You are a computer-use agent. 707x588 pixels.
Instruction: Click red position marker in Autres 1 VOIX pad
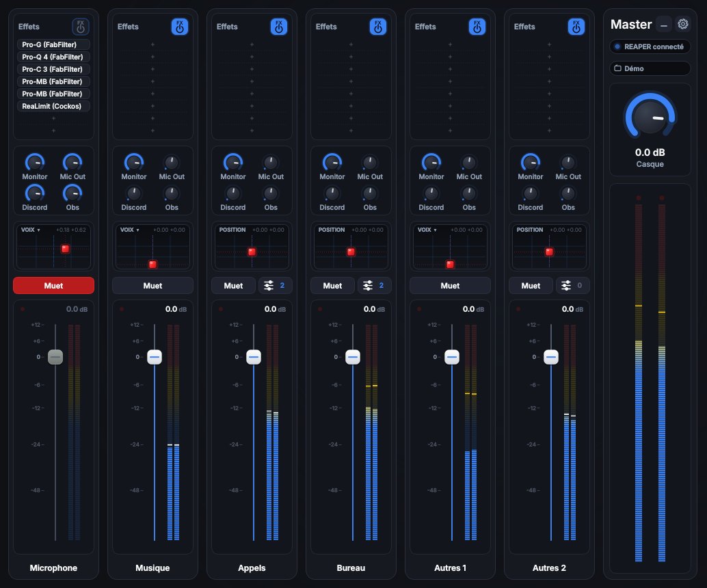(x=450, y=264)
